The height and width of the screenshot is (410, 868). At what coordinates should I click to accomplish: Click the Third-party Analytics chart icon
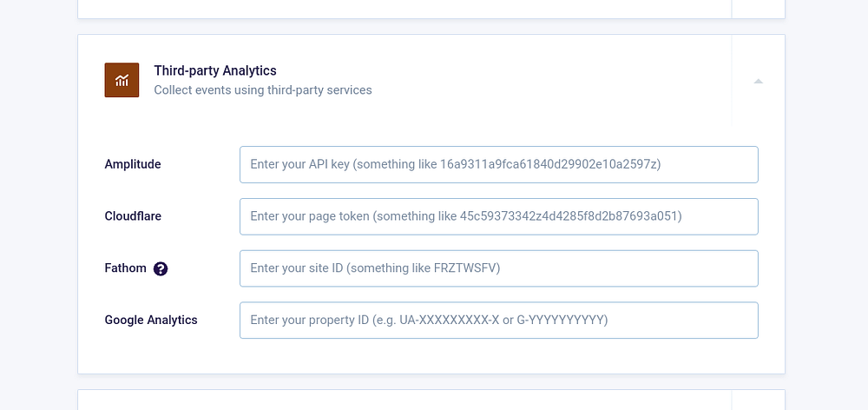(x=122, y=80)
